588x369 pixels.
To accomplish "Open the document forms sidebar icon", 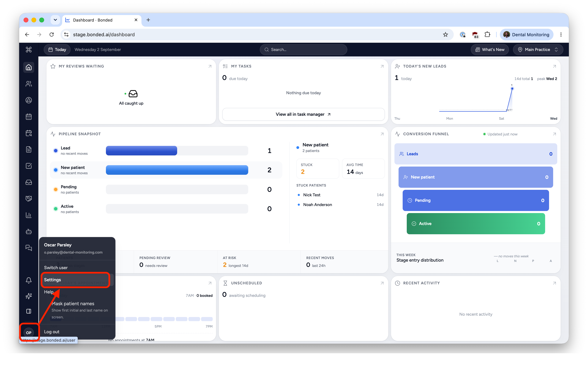I will 29,149.
